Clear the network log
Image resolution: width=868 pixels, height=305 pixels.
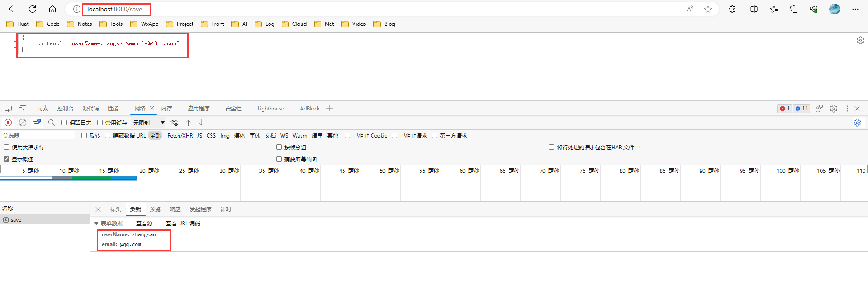(x=23, y=123)
